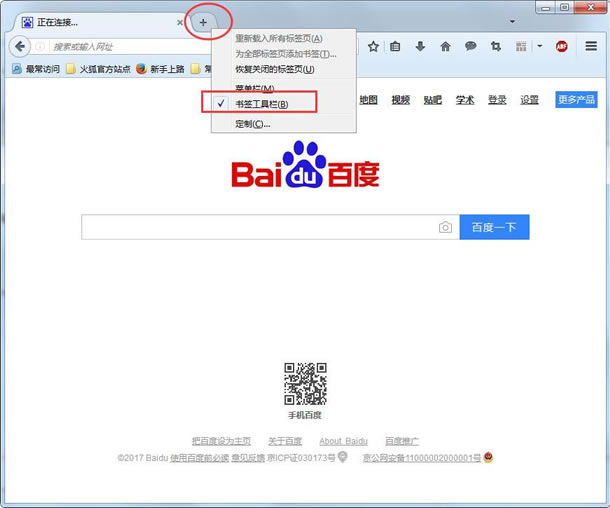Click the 手机百度 QR code
This screenshot has width=610, height=508.
305,384
